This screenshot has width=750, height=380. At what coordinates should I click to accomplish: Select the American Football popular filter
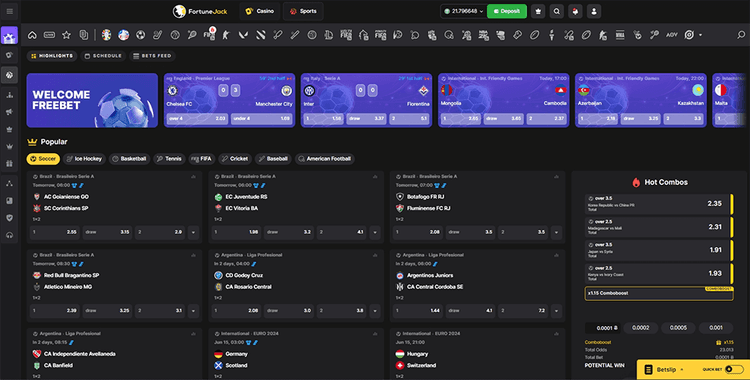325,159
